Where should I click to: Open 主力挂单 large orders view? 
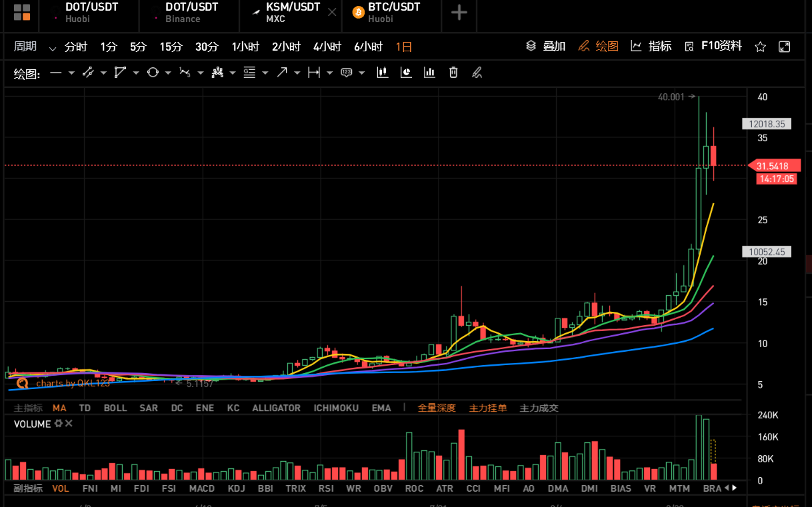(488, 408)
